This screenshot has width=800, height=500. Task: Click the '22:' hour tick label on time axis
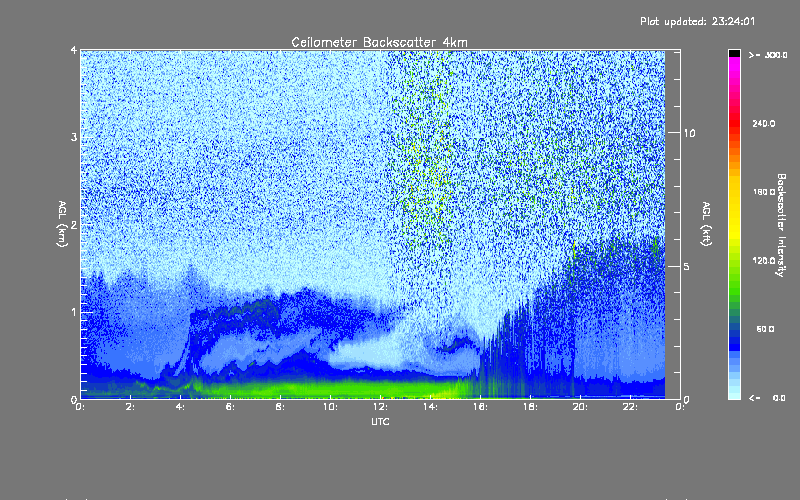click(x=630, y=407)
